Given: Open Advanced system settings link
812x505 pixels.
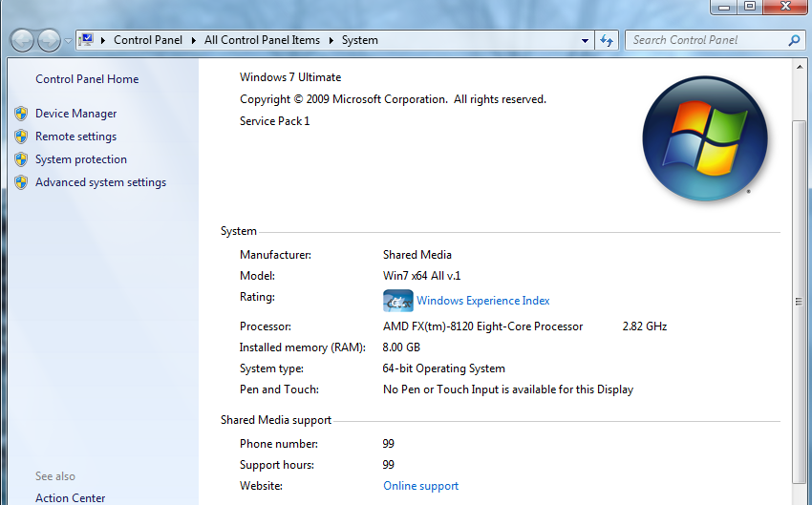Looking at the screenshot, I should (101, 182).
